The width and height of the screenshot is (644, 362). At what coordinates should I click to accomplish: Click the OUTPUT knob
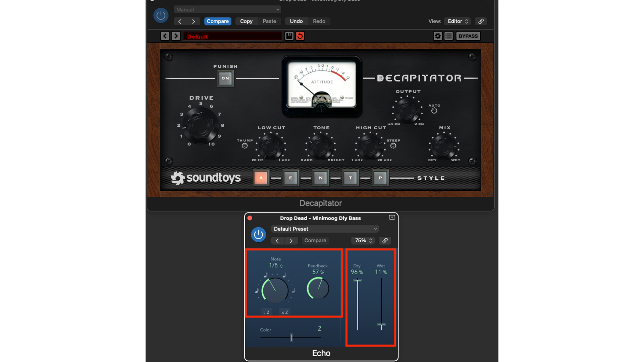point(407,111)
